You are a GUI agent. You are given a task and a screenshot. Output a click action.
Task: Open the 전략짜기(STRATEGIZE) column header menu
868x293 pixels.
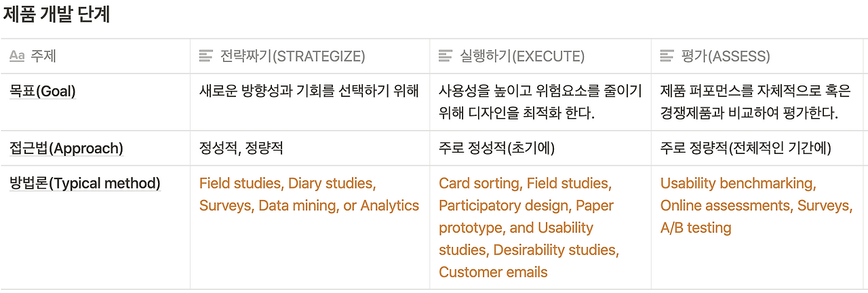[x=293, y=56]
